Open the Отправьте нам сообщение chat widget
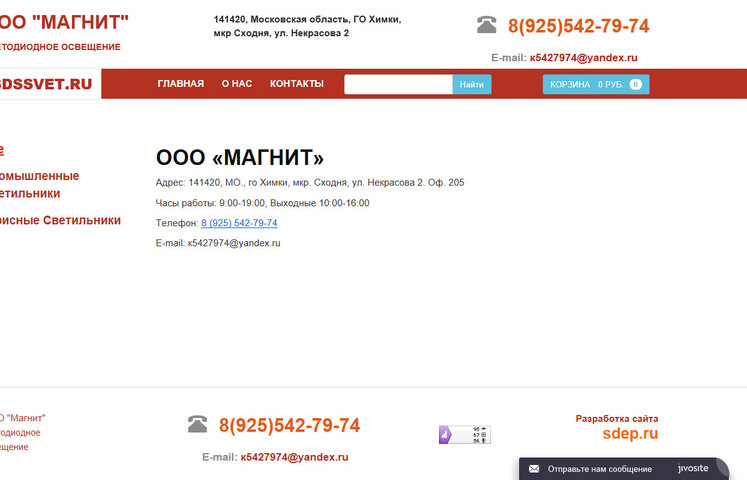This screenshot has height=480, width=747. pos(622,469)
